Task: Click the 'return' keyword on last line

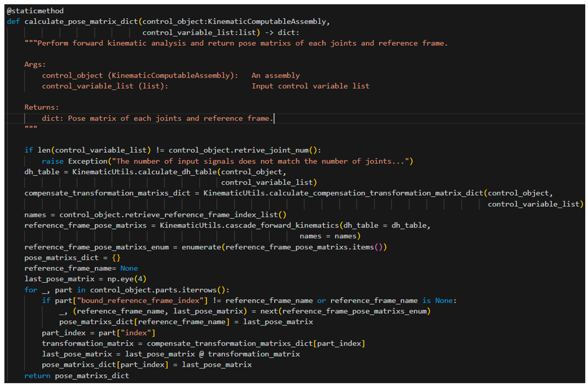Action: (37, 376)
